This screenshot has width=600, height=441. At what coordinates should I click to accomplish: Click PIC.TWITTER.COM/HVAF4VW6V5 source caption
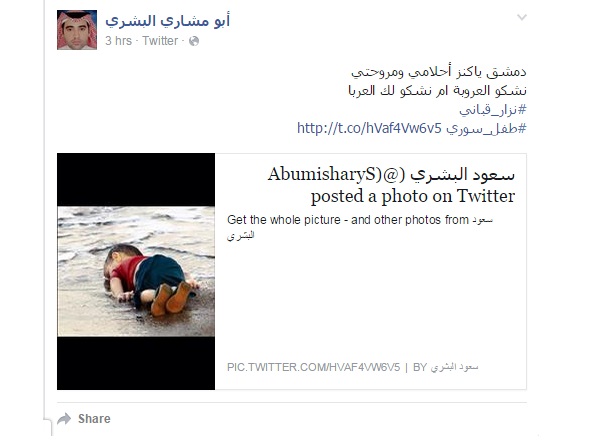coord(313,367)
